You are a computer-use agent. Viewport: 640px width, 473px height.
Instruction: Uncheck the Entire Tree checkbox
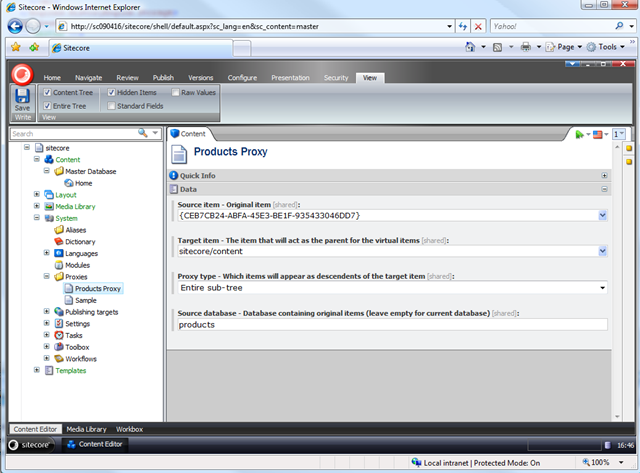(x=47, y=106)
